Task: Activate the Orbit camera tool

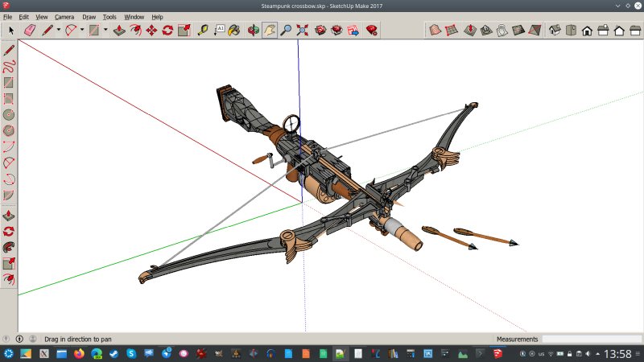Action: tap(253, 31)
